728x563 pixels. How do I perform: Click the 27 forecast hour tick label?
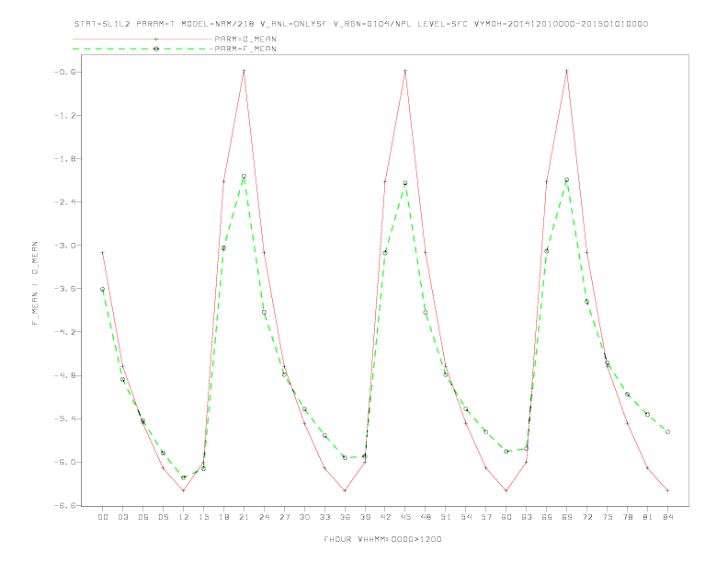(x=284, y=517)
